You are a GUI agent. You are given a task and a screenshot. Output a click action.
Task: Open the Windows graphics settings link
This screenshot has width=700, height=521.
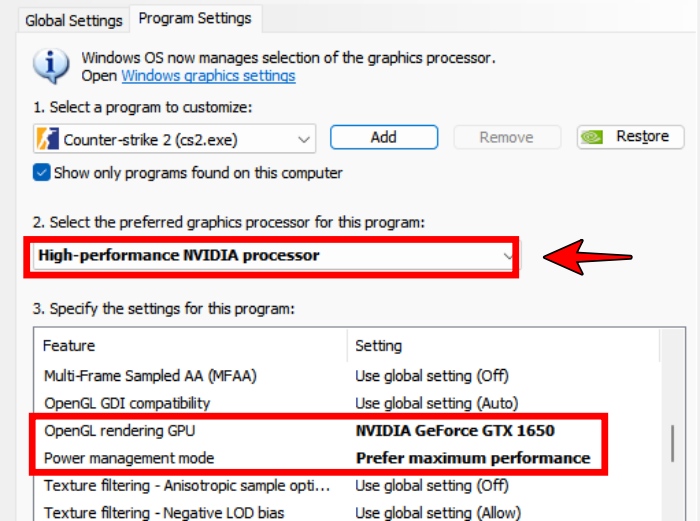pyautogui.click(x=208, y=76)
